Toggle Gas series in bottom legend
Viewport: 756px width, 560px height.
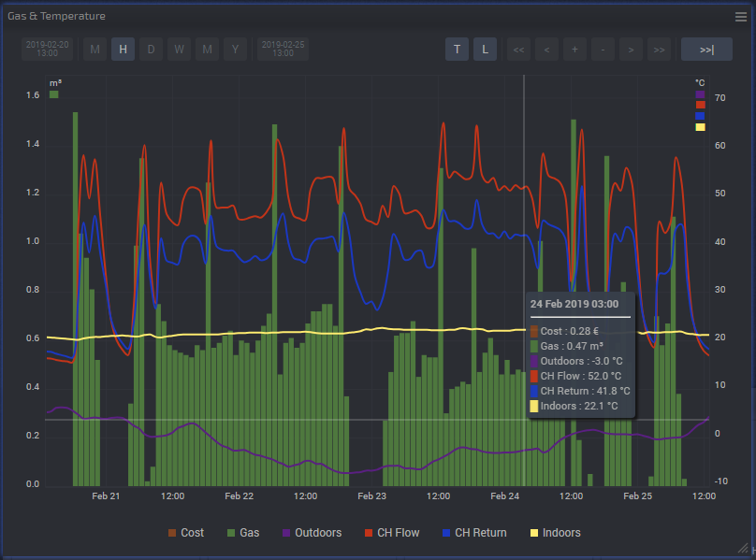pyautogui.click(x=243, y=533)
